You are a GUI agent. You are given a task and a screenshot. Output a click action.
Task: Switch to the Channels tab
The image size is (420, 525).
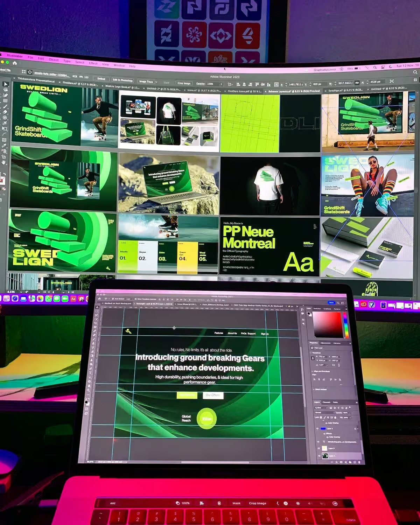[x=327, y=402]
